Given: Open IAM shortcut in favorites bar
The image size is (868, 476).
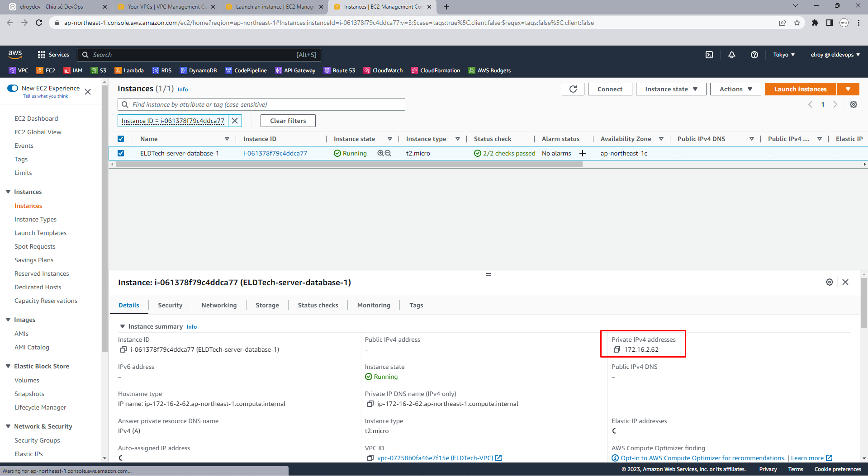Looking at the screenshot, I should 73,71.
